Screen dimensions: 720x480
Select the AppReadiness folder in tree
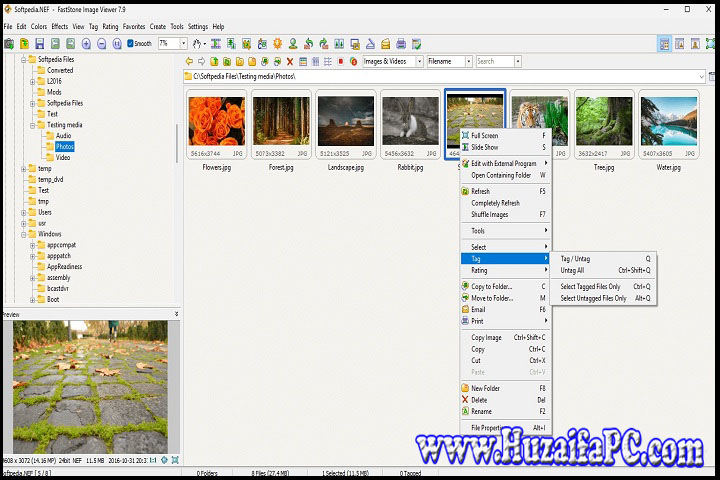point(64,267)
